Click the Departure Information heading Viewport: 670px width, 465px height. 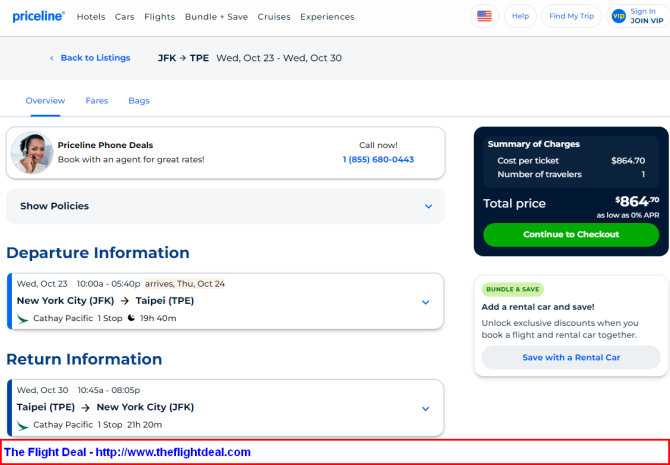[98, 253]
